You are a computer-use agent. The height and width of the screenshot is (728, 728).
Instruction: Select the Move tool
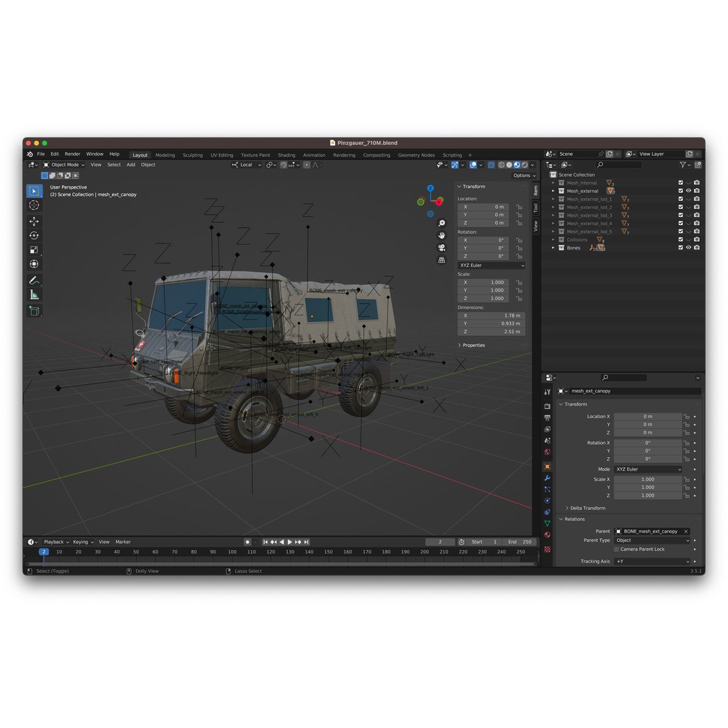34,222
